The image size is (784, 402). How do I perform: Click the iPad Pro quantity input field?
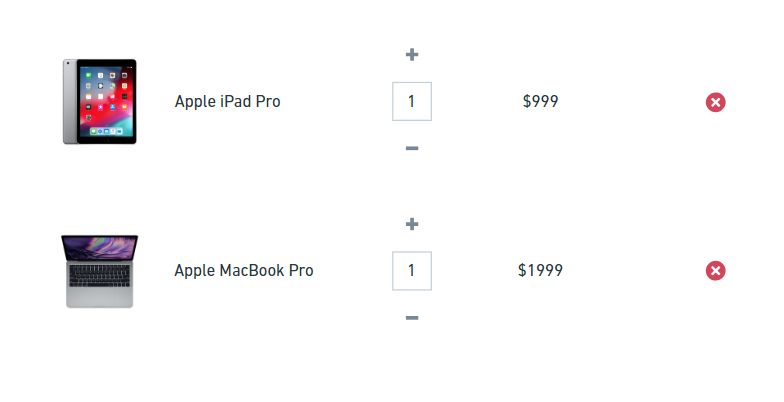click(412, 101)
